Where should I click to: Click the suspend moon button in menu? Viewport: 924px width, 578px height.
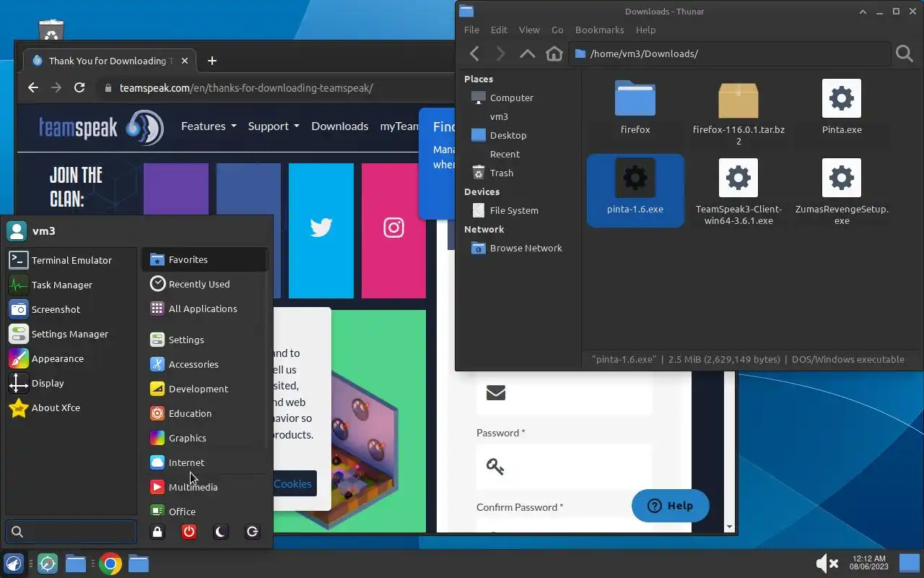point(221,532)
